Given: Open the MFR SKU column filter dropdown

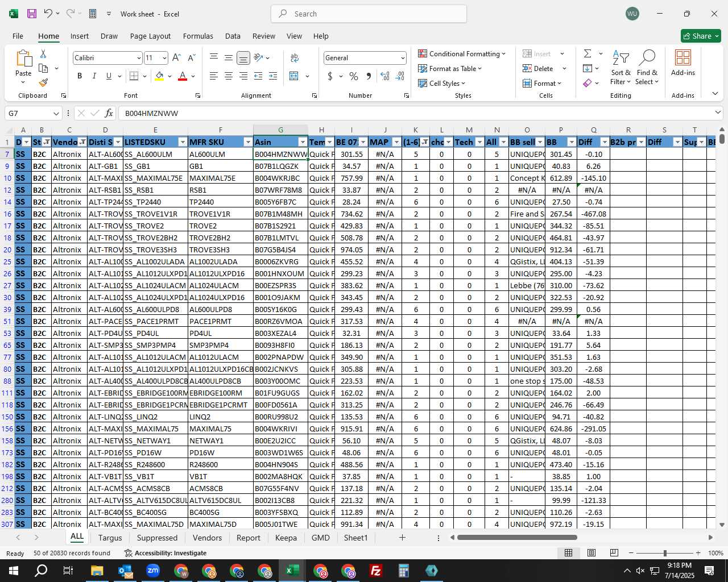Looking at the screenshot, I should (x=248, y=142).
